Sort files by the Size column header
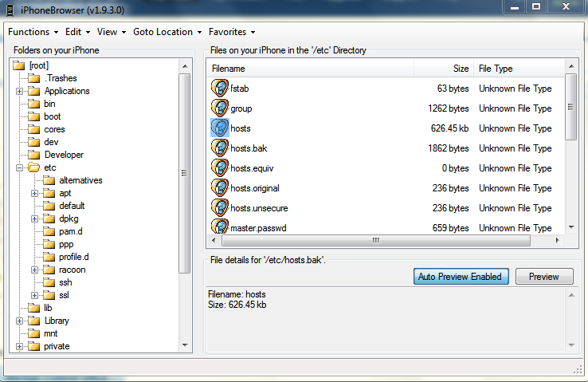 444,69
